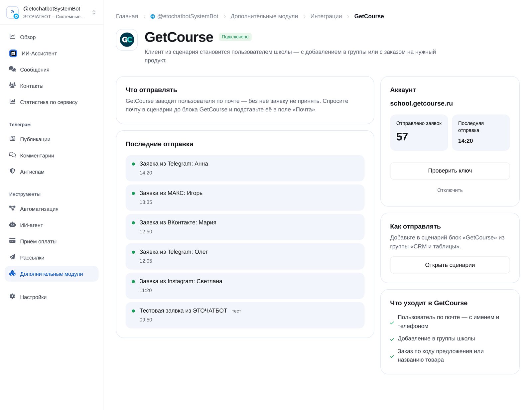The height and width of the screenshot is (410, 532).
Task: Click the ИИ-Ассистент chat icon
Action: [13, 53]
